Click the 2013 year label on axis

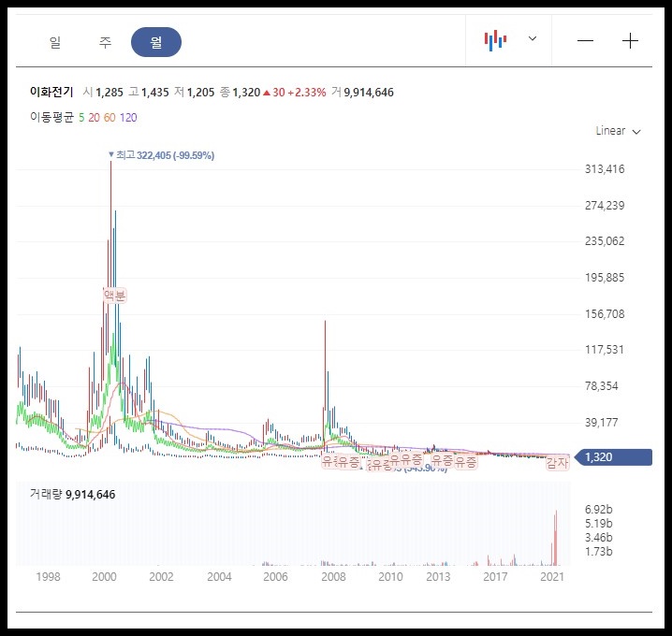pyautogui.click(x=438, y=576)
